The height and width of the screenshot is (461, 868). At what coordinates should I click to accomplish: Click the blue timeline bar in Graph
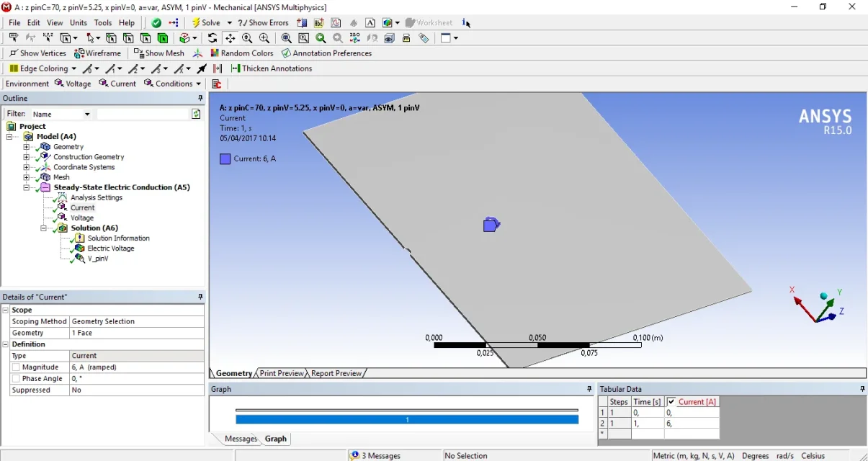click(x=407, y=419)
